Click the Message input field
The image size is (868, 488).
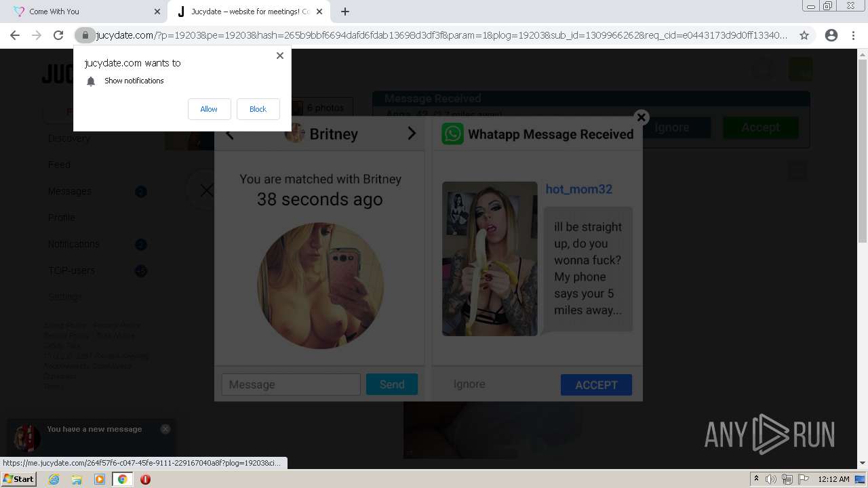click(291, 384)
